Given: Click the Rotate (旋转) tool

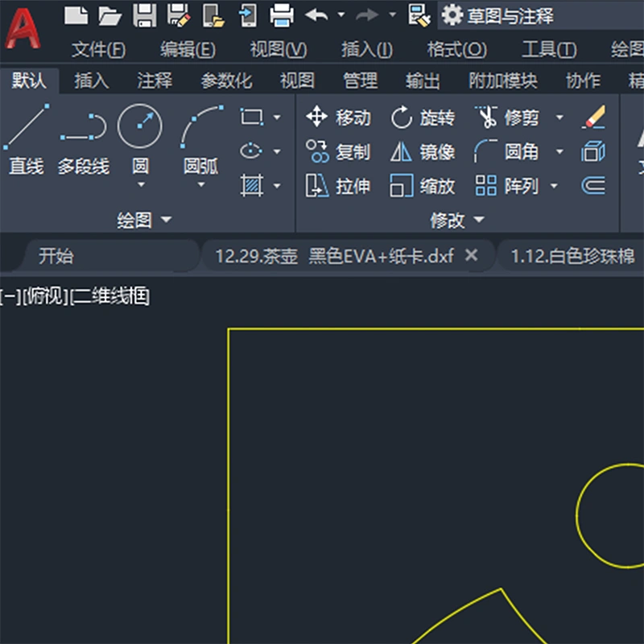Looking at the screenshot, I should 423,118.
